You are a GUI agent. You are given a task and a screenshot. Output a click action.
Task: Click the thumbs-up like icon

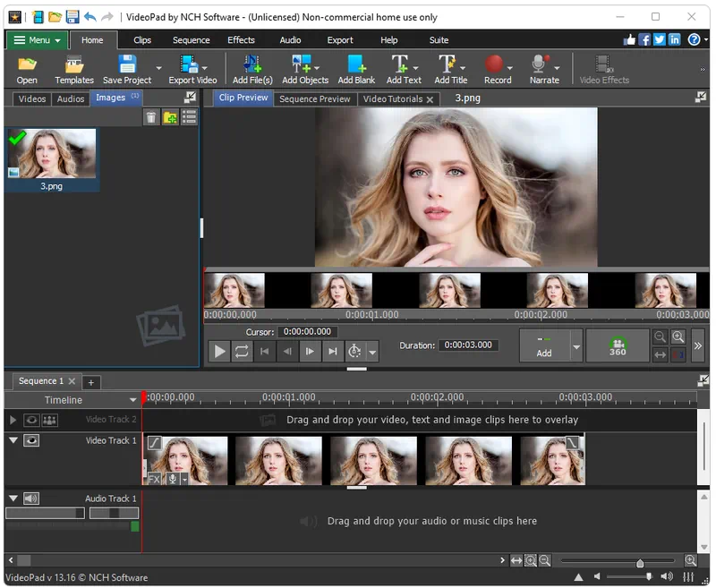(630, 39)
